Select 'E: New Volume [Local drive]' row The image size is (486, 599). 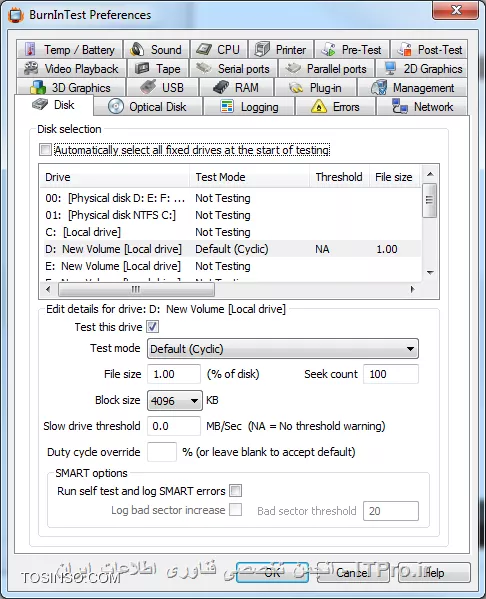(x=231, y=266)
